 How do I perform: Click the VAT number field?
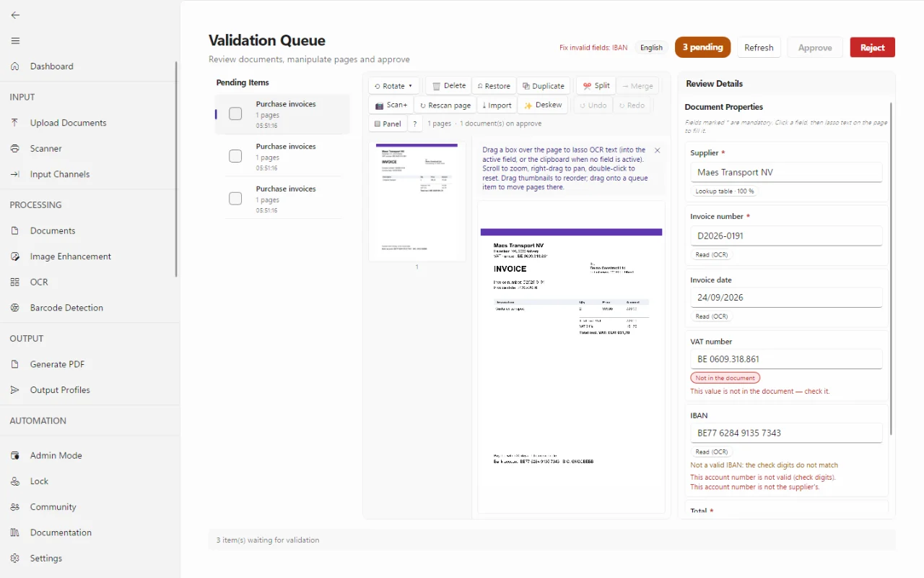(x=786, y=359)
